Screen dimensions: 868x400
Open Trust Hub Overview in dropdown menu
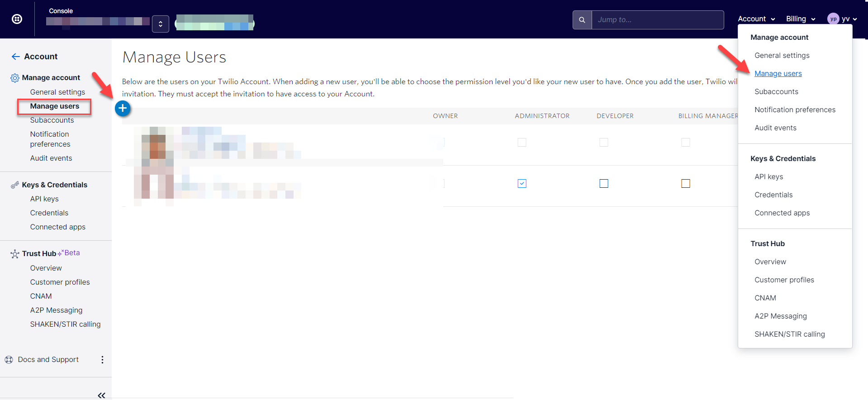pyautogui.click(x=770, y=262)
